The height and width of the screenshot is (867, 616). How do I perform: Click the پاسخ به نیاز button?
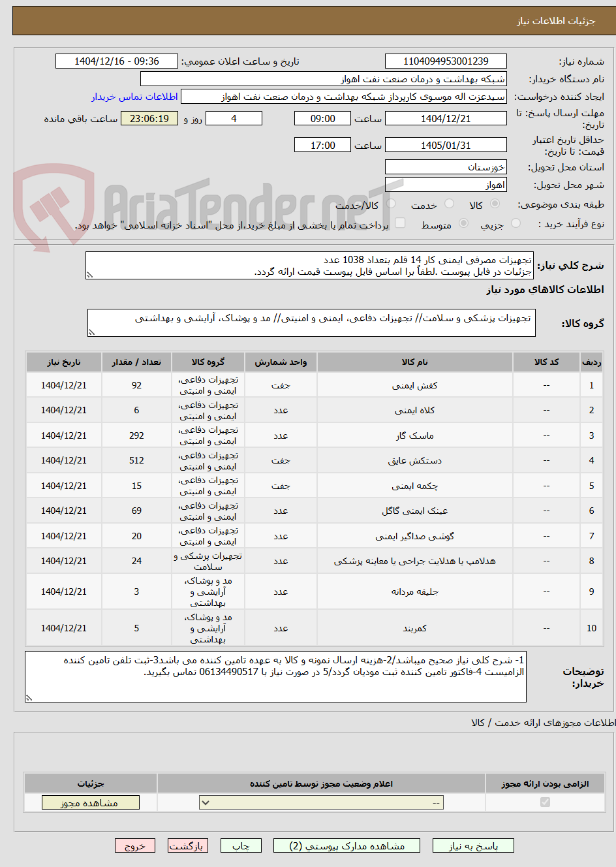[x=473, y=846]
